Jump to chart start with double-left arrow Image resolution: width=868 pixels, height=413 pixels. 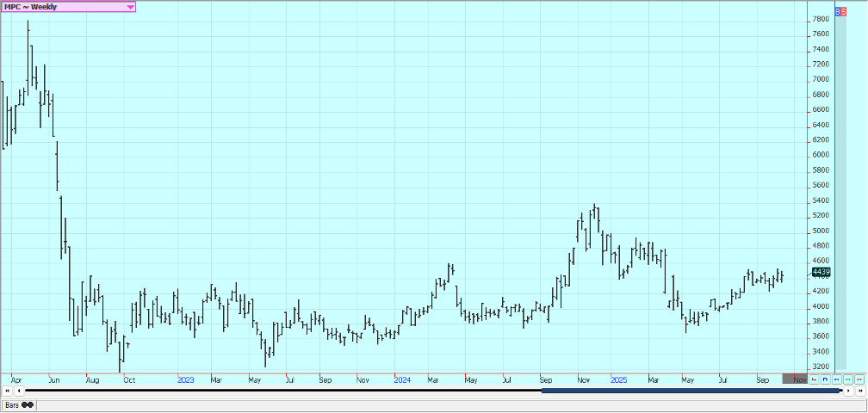click(7, 391)
